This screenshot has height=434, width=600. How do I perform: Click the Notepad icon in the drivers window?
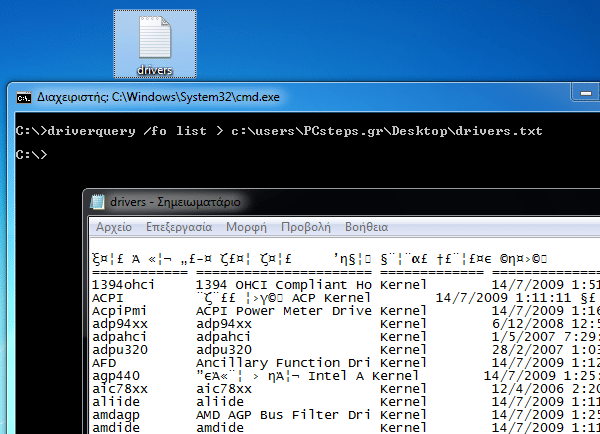pyautogui.click(x=98, y=201)
